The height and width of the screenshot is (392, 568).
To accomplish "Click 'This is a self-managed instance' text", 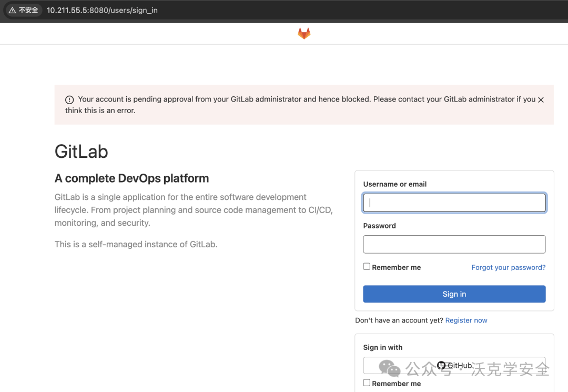I will coord(136,244).
